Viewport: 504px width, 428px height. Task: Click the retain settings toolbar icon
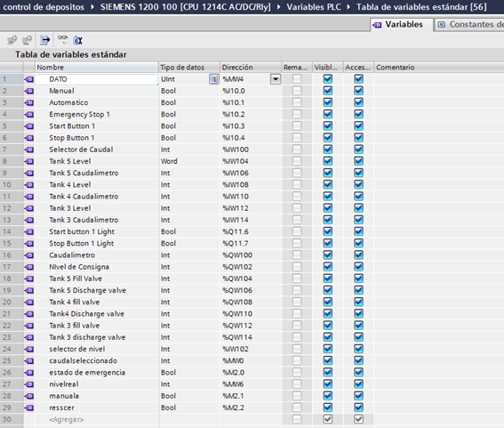click(78, 40)
